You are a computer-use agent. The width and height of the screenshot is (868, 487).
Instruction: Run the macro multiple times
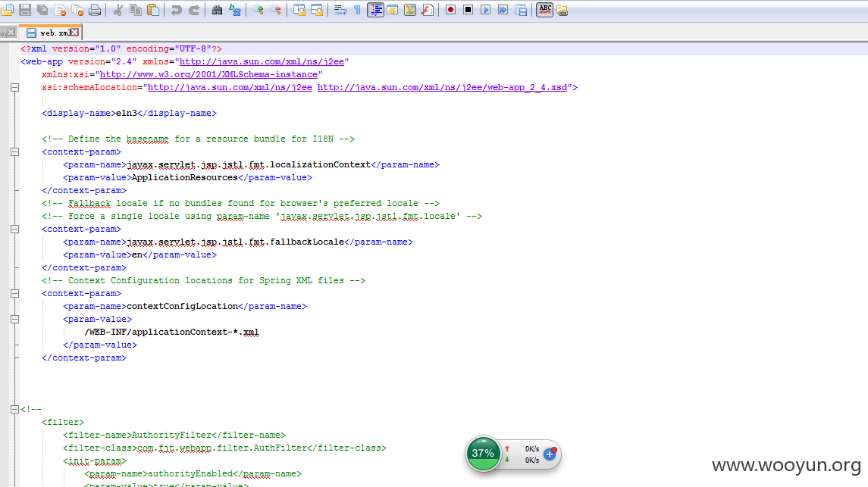pyautogui.click(x=503, y=10)
